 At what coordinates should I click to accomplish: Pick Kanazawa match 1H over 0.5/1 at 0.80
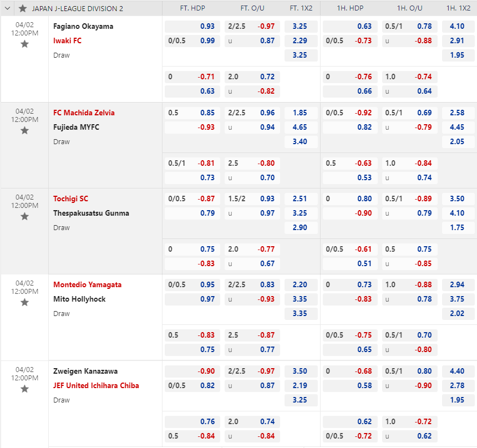coord(410,371)
